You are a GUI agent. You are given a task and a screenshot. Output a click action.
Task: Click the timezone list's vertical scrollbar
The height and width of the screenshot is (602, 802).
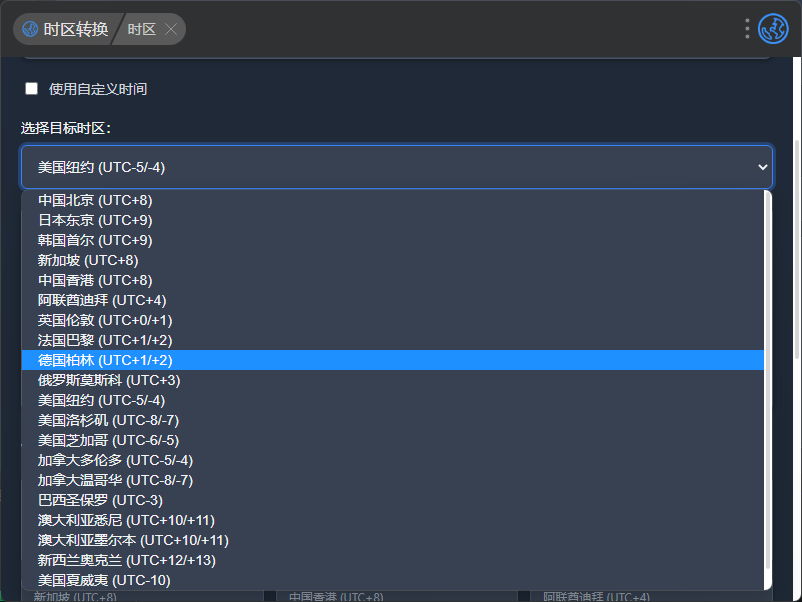[x=768, y=380]
